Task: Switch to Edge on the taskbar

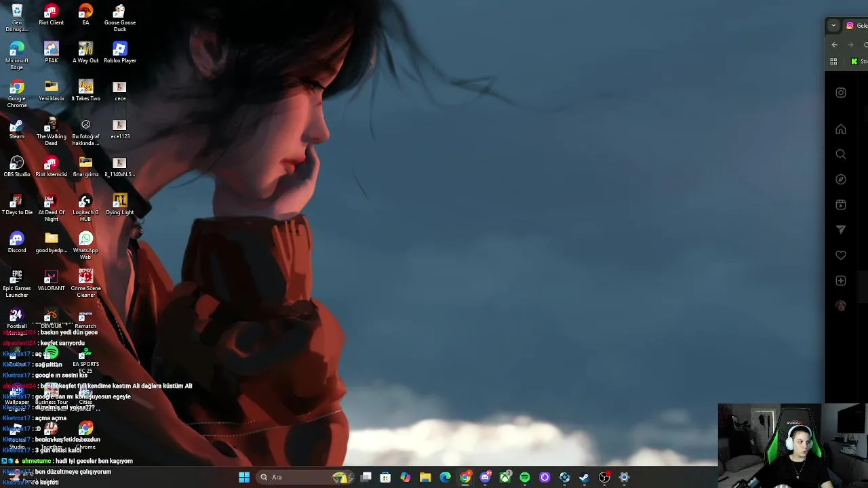Action: click(x=445, y=477)
